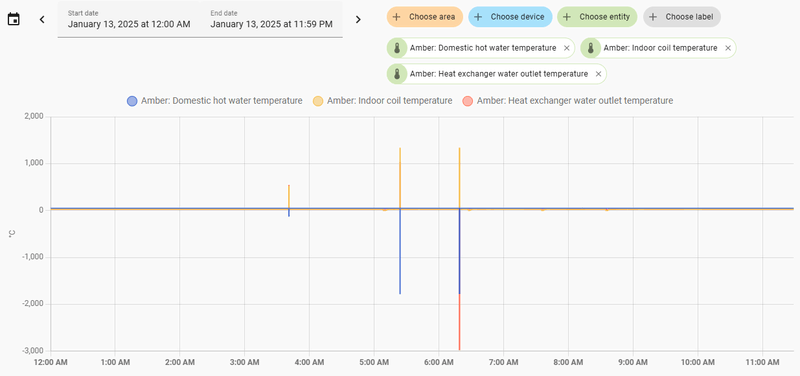Screen dimensions: 800x376
Task: Remove Indoor coil temperature chip
Action: click(x=728, y=48)
